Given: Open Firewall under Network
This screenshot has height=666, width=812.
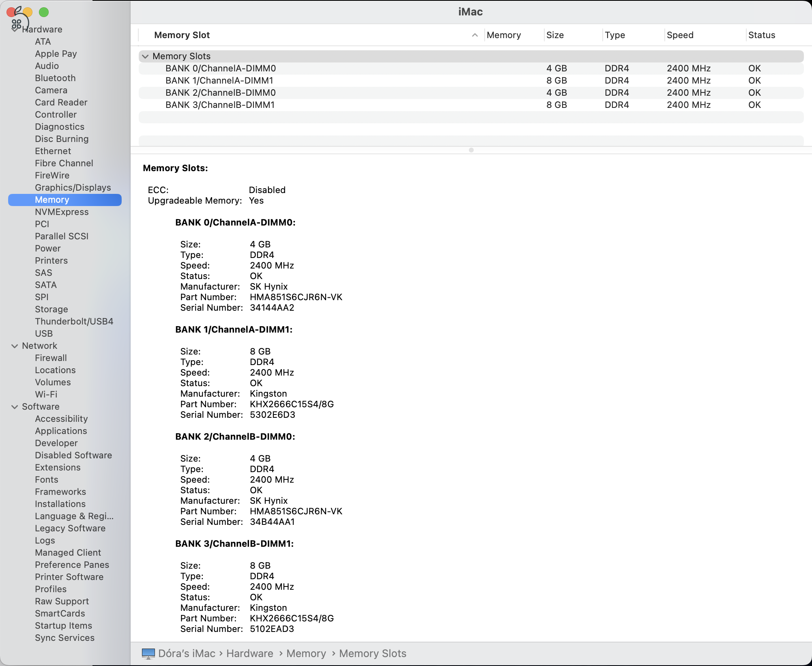Looking at the screenshot, I should click(51, 358).
